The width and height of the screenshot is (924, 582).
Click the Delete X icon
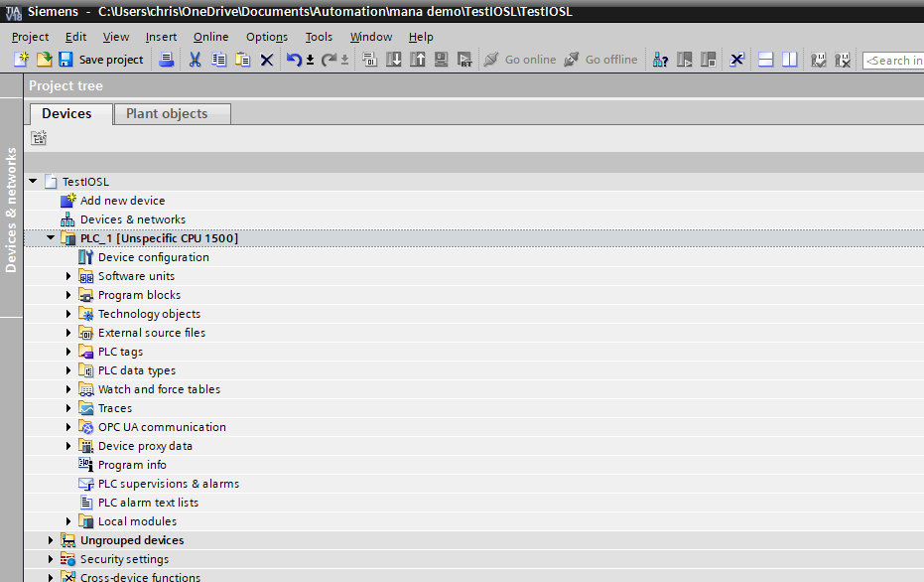click(x=267, y=60)
